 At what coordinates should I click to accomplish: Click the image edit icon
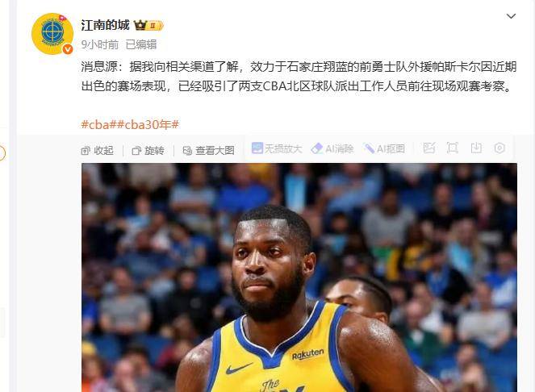[428, 148]
